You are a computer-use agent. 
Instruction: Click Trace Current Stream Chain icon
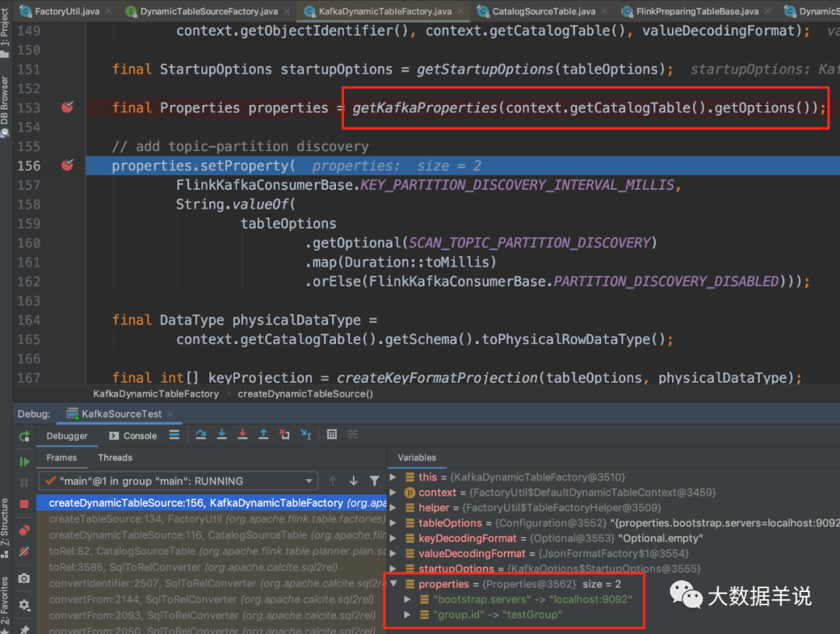[353, 435]
